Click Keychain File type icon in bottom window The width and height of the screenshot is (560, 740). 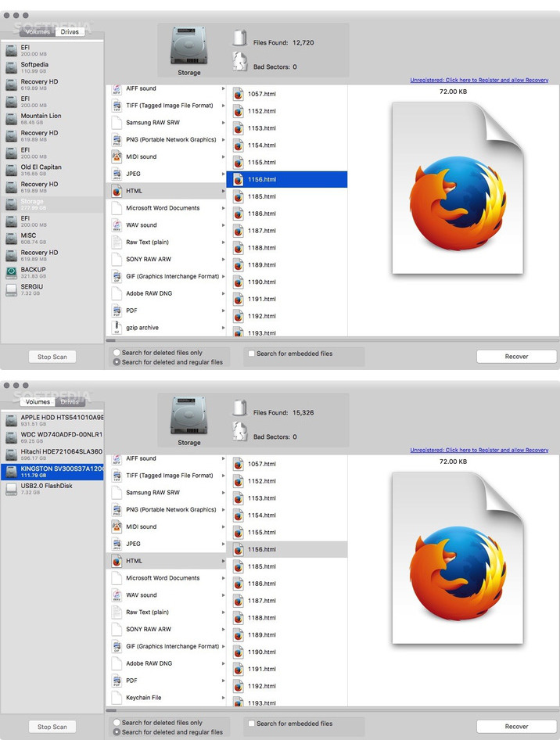click(117, 698)
